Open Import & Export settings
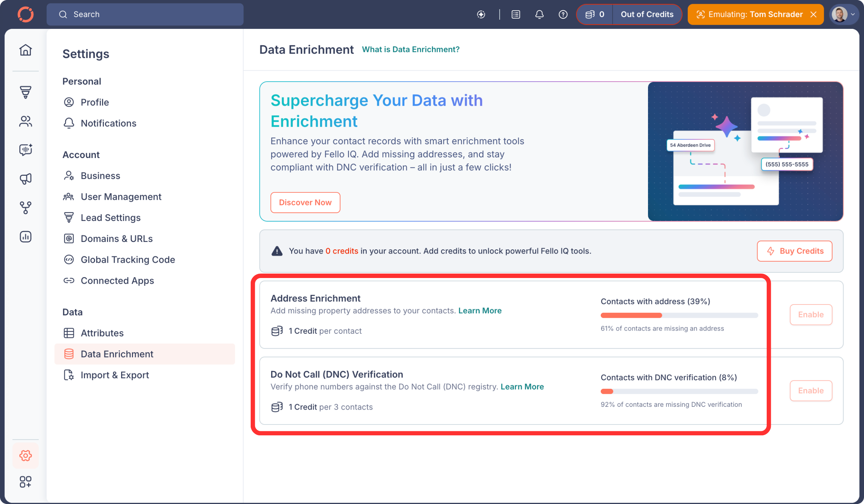The image size is (864, 504). 115,375
